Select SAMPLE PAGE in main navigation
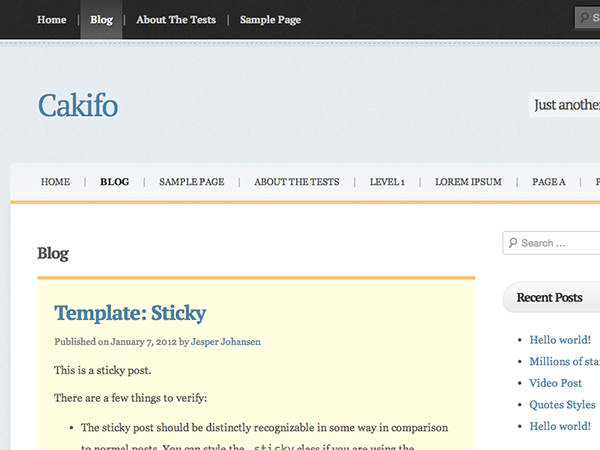 click(x=192, y=182)
